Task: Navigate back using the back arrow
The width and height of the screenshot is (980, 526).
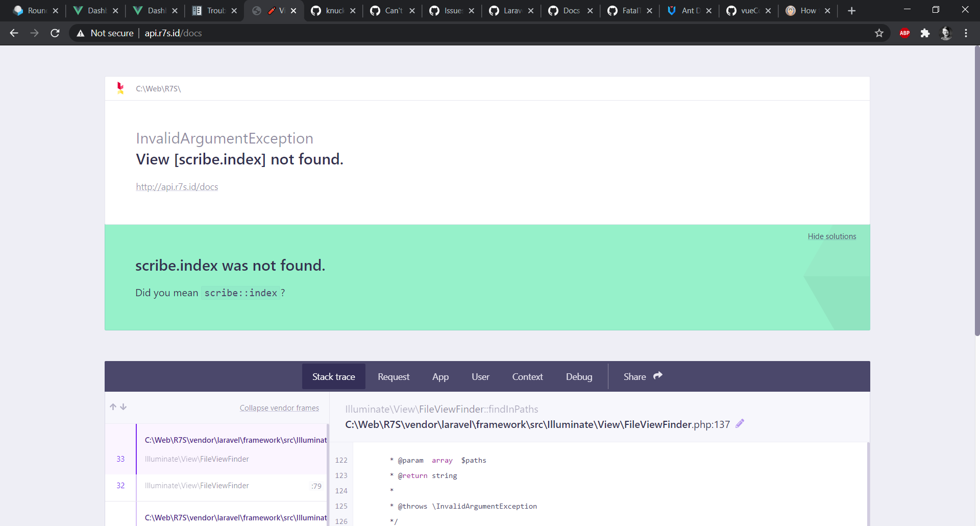Action: coord(13,33)
